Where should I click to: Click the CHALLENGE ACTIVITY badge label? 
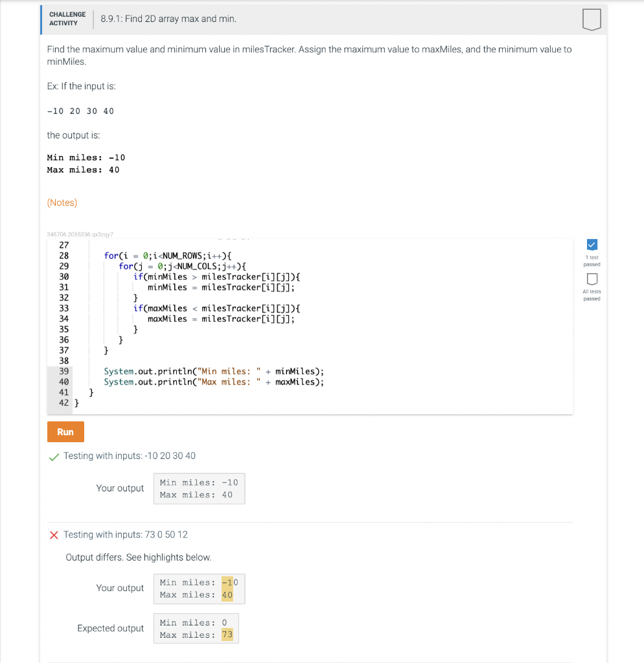67,18
